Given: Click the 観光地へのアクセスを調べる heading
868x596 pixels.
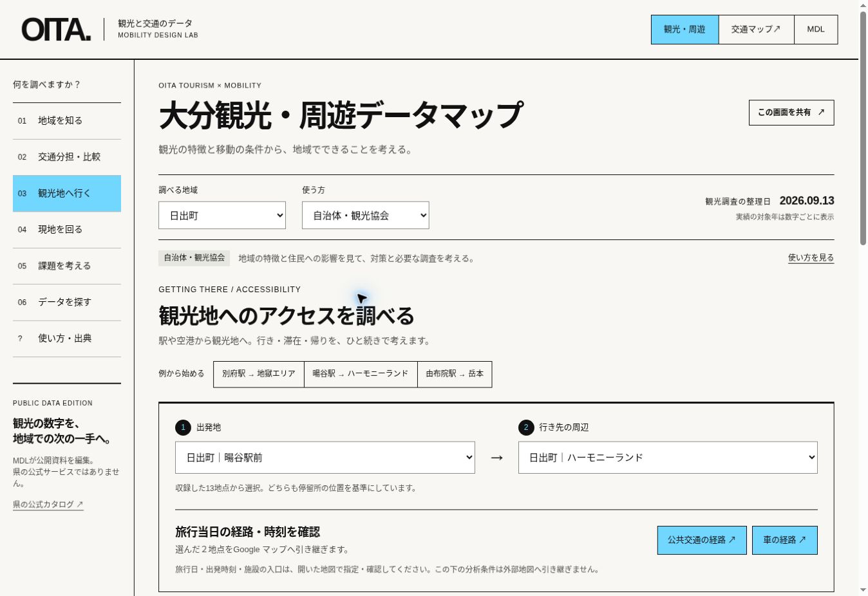Looking at the screenshot, I should (x=287, y=316).
